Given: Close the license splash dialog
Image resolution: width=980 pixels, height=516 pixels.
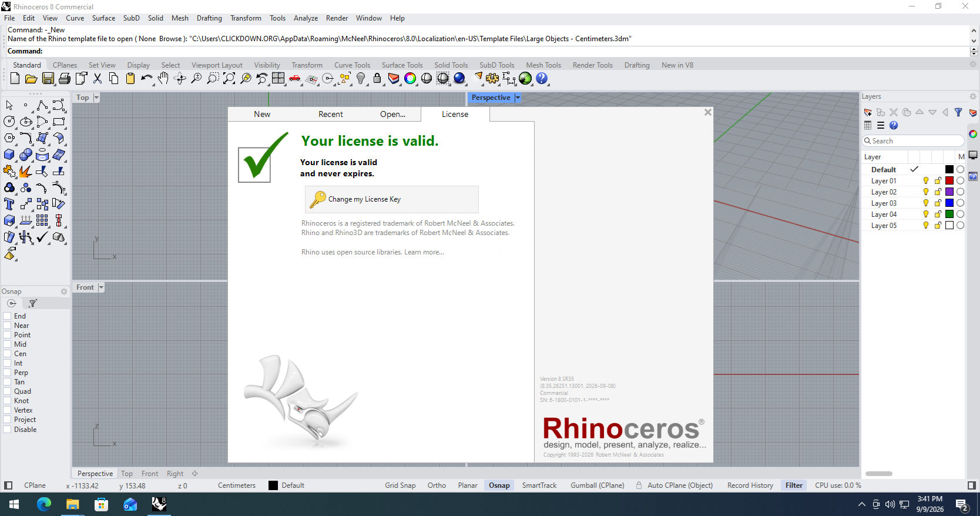Looking at the screenshot, I should 708,112.
